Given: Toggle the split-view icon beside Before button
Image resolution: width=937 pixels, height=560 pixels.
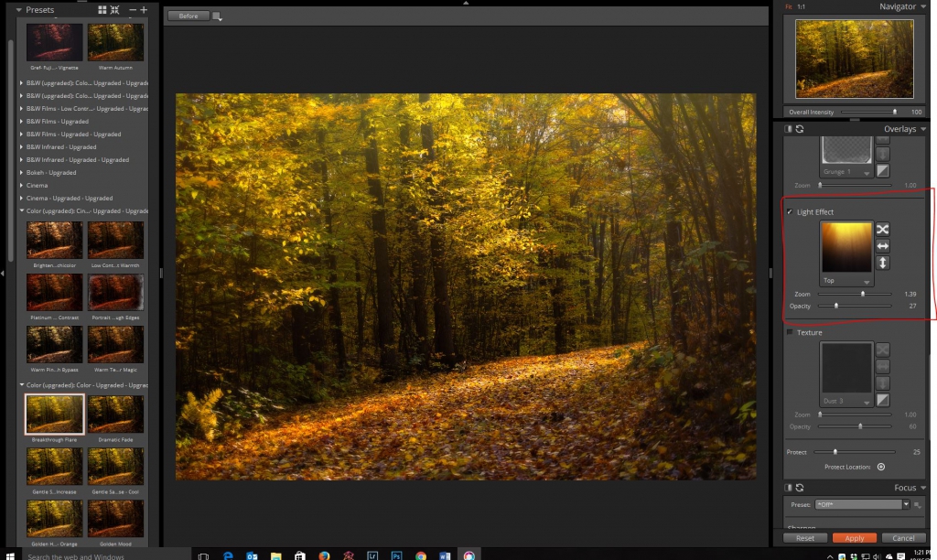Looking at the screenshot, I should pos(217,16).
